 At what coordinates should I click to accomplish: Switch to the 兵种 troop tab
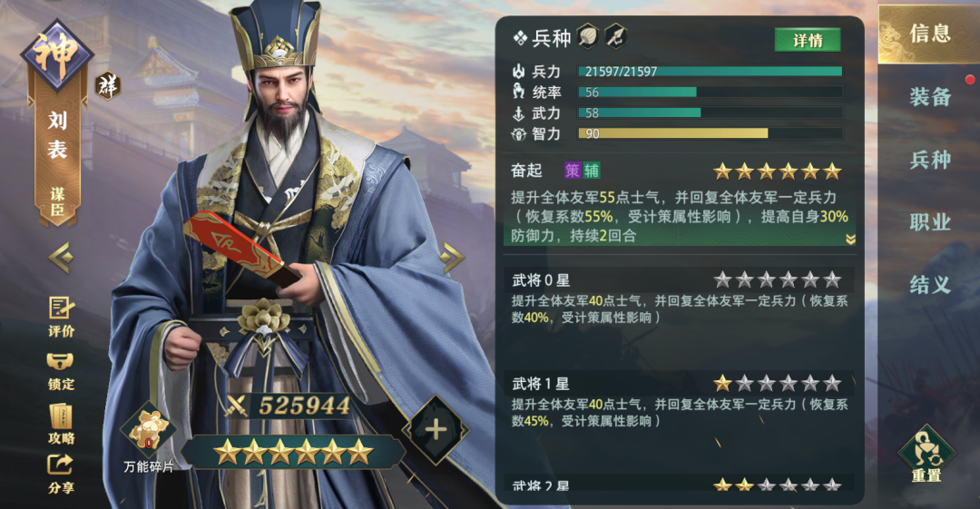coord(929,160)
